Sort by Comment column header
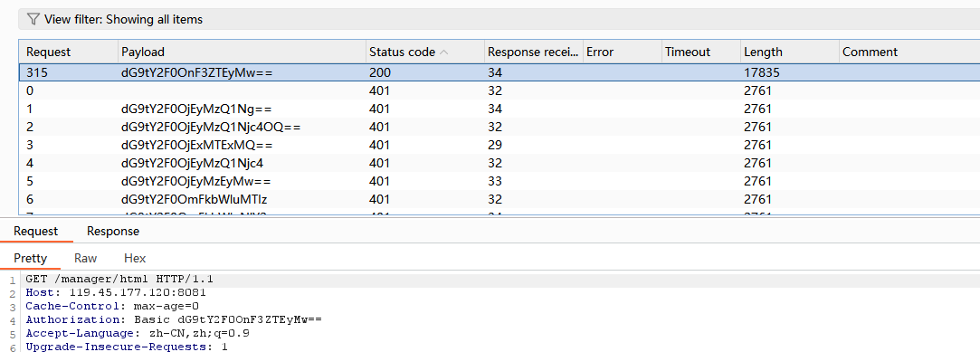Screen dimensions: 980x352 pos(909,52)
